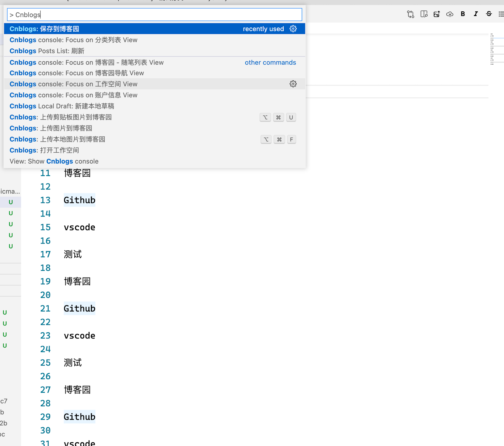
Task: Click the command palette input field
Action: [154, 15]
